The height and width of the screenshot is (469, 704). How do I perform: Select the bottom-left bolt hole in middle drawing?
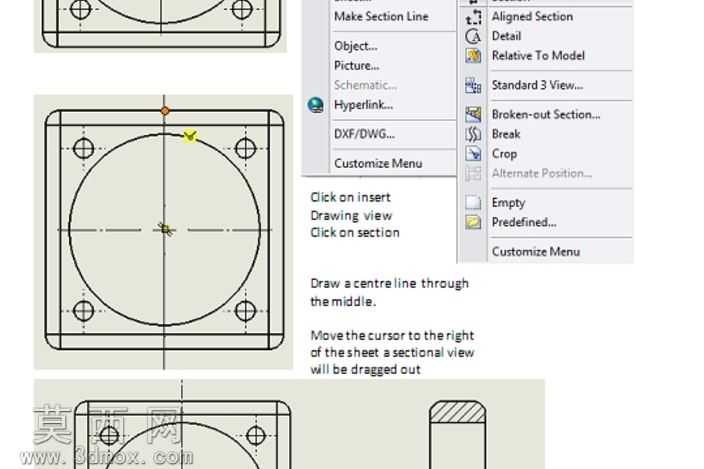84,311
